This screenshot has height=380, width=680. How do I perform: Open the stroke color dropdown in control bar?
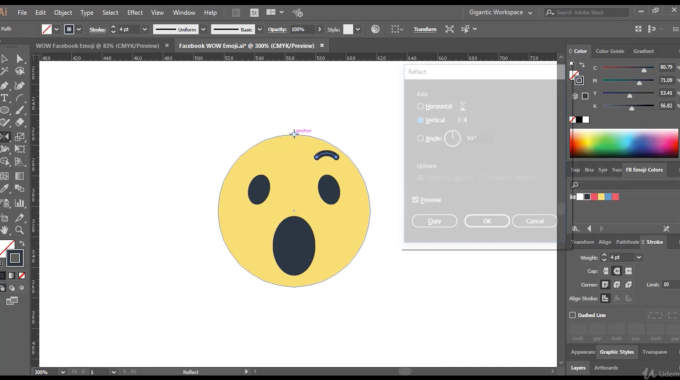(x=78, y=29)
